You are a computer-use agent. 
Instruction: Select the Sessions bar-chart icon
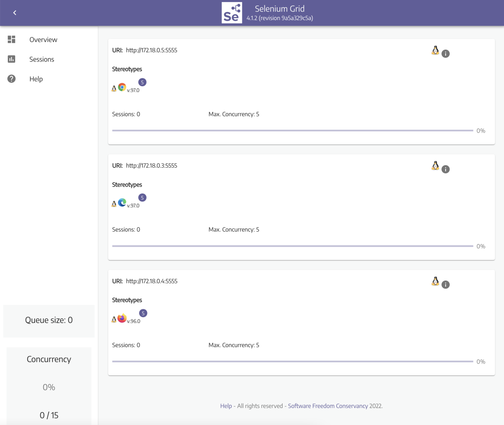11,59
